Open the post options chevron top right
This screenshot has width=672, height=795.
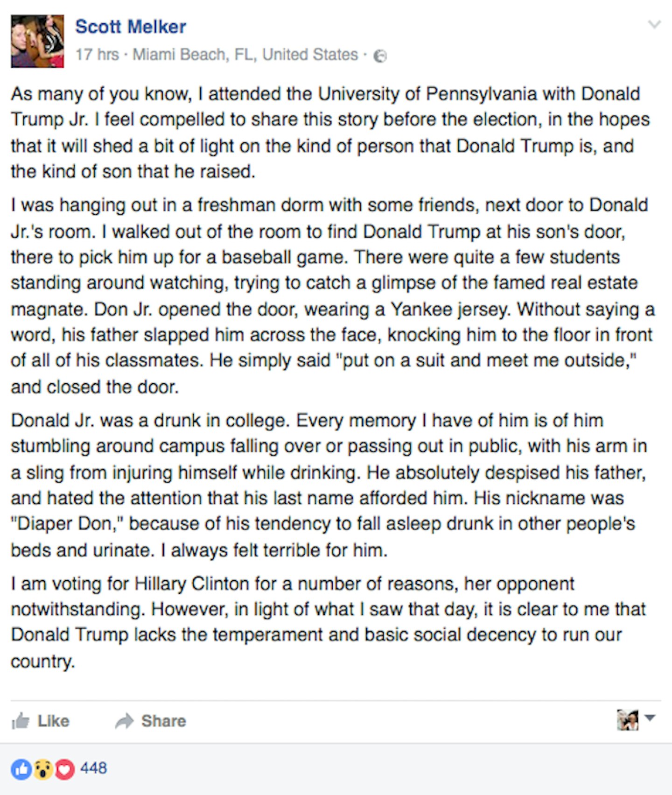coord(655,24)
